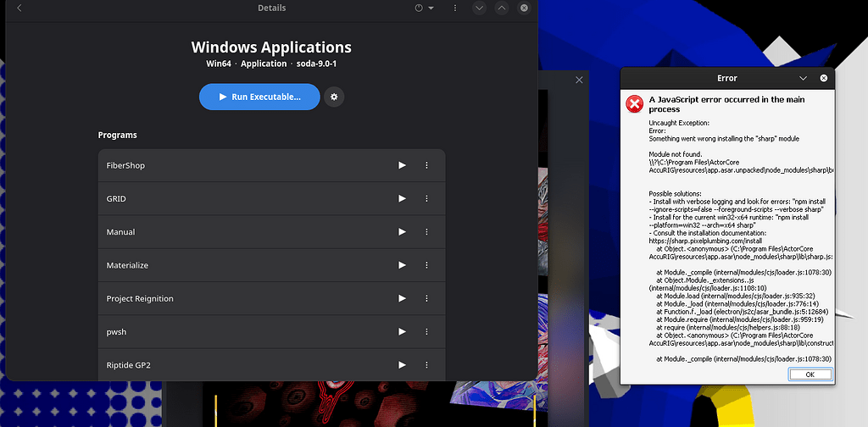Launch Project Reignition with its play icon
868x427 pixels.
coord(403,299)
